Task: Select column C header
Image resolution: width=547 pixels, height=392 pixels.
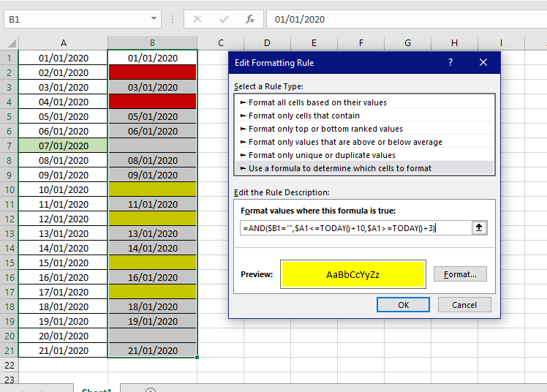Action: pyautogui.click(x=220, y=43)
